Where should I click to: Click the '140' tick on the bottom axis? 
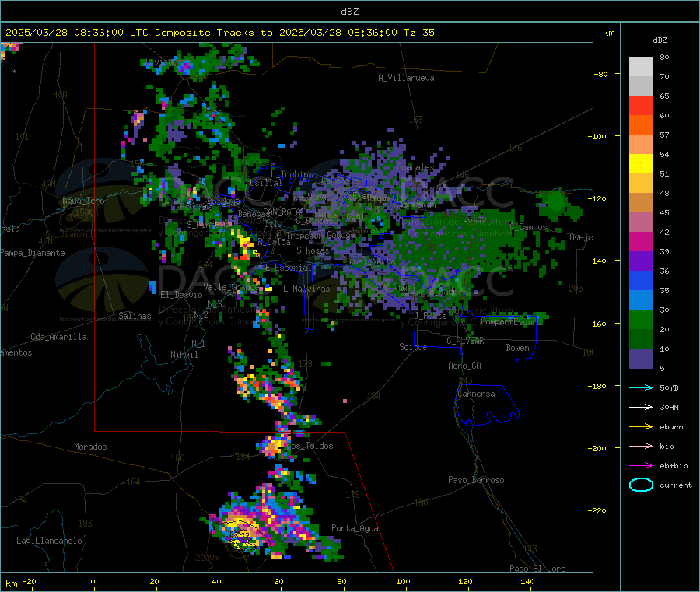coord(527,581)
